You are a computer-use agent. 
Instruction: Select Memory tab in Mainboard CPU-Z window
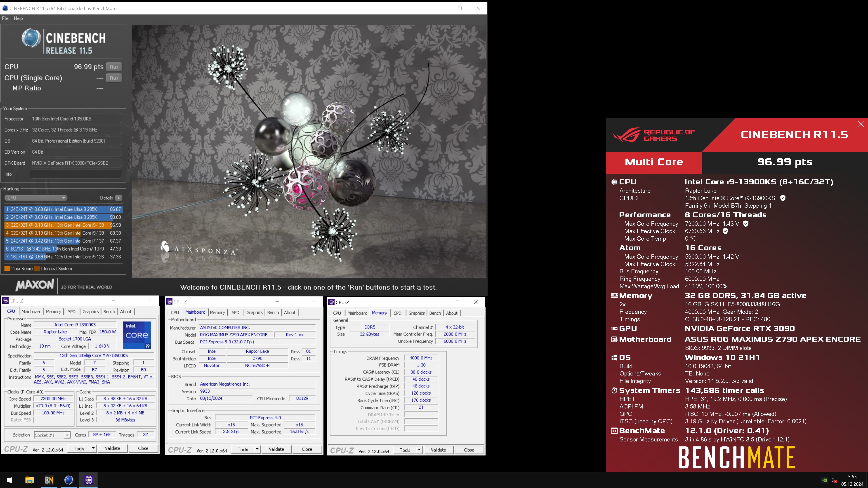(217, 312)
